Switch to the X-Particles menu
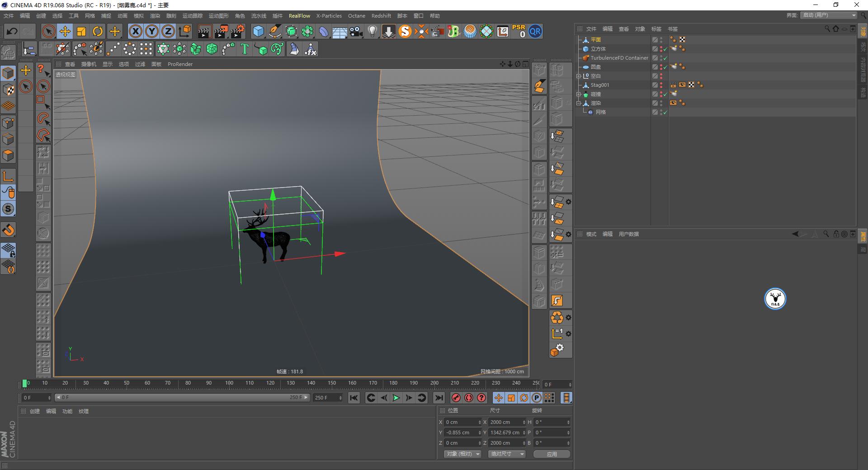 329,15
